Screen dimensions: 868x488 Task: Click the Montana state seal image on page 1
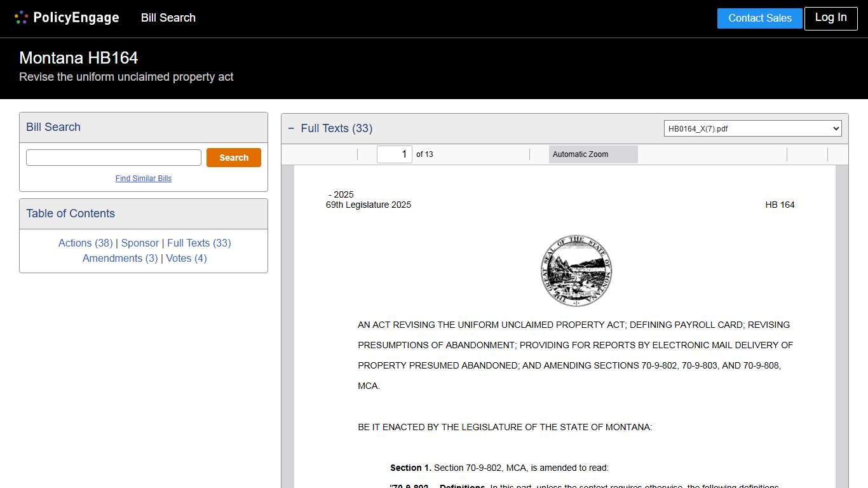coord(576,271)
